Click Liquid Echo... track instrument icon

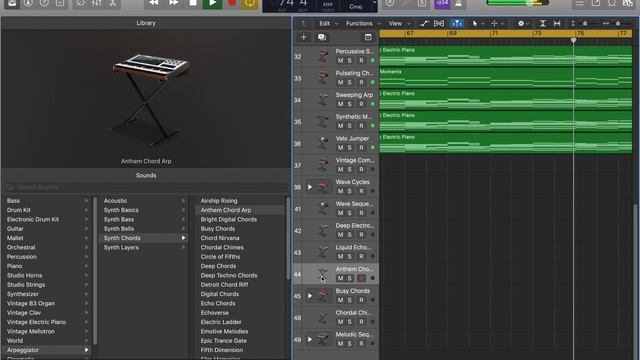(x=322, y=252)
